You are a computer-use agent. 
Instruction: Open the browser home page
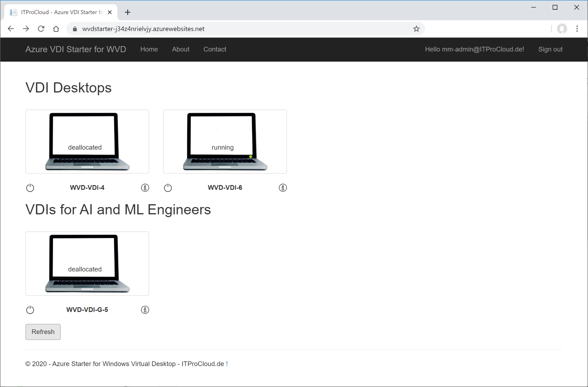coord(56,29)
